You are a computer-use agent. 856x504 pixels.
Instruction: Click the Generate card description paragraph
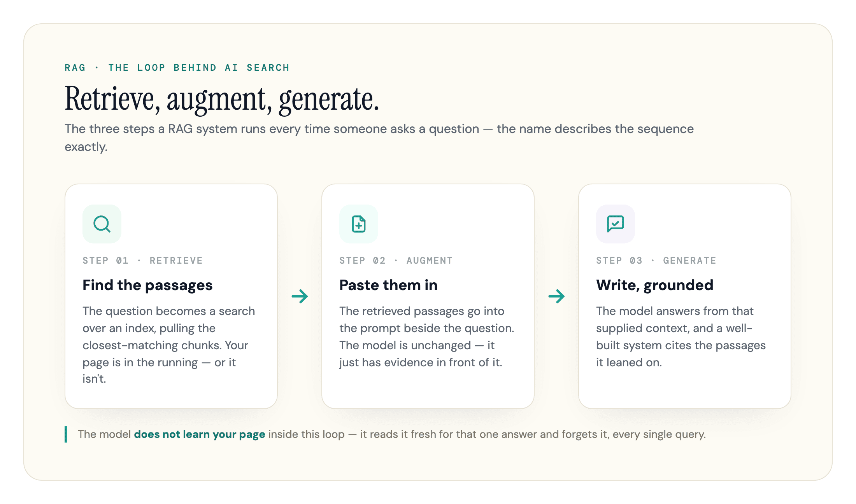pos(681,336)
